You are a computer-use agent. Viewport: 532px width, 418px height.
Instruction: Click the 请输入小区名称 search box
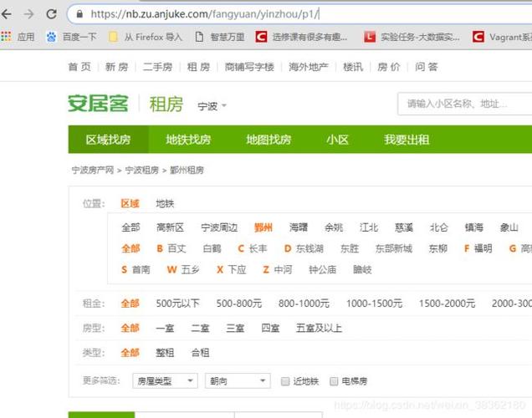tap(465, 104)
